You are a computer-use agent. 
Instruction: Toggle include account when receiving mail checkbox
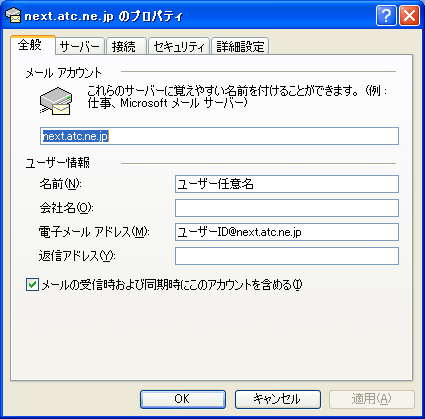[32, 285]
